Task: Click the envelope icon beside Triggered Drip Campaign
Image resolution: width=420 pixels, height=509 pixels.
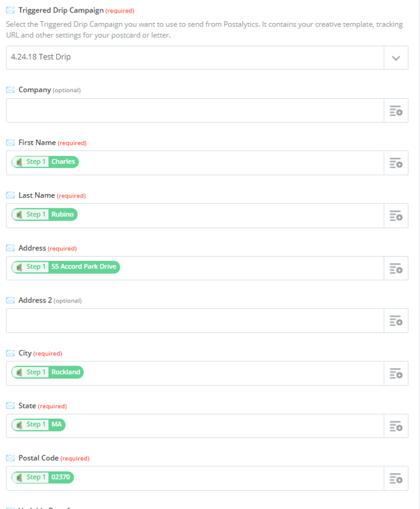Action: tap(11, 11)
